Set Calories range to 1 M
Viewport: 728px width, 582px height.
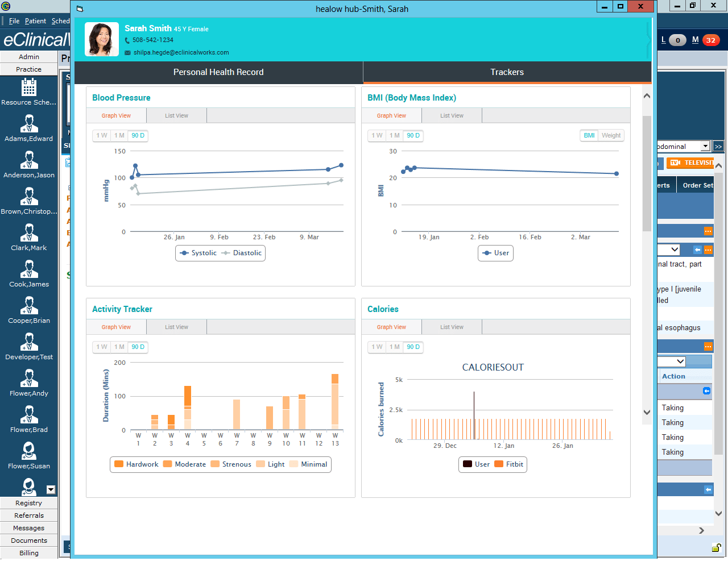(395, 347)
